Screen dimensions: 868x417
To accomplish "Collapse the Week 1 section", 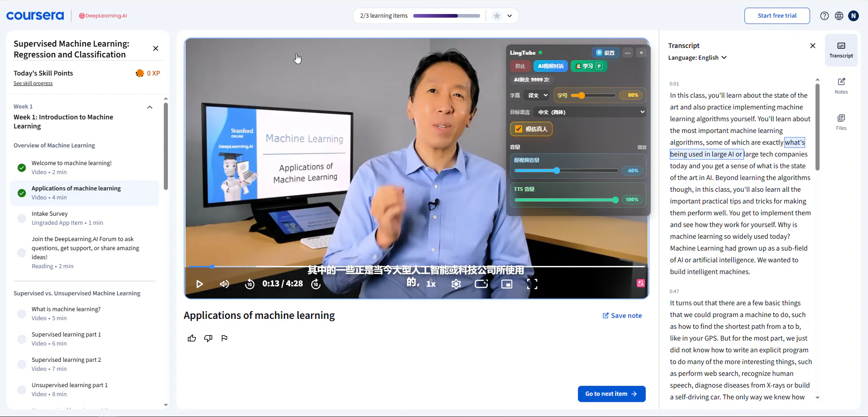I will coord(150,107).
